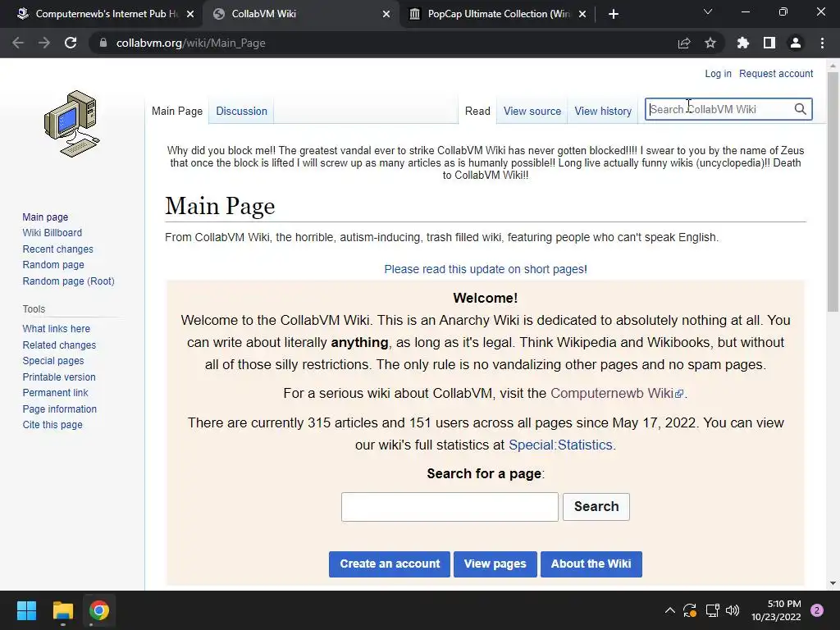Viewport: 840px width, 630px height.
Task: Click the Request account link
Action: [x=776, y=73]
